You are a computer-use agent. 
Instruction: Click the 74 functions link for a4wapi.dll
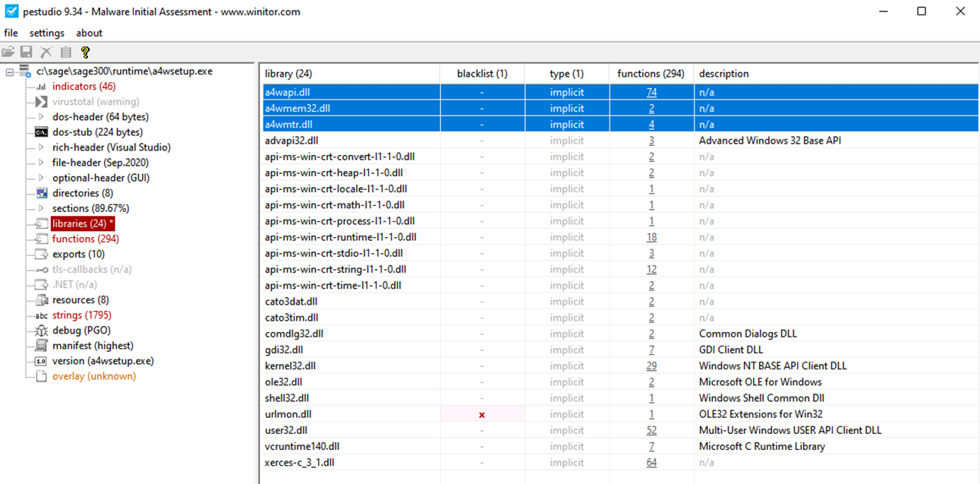point(651,93)
